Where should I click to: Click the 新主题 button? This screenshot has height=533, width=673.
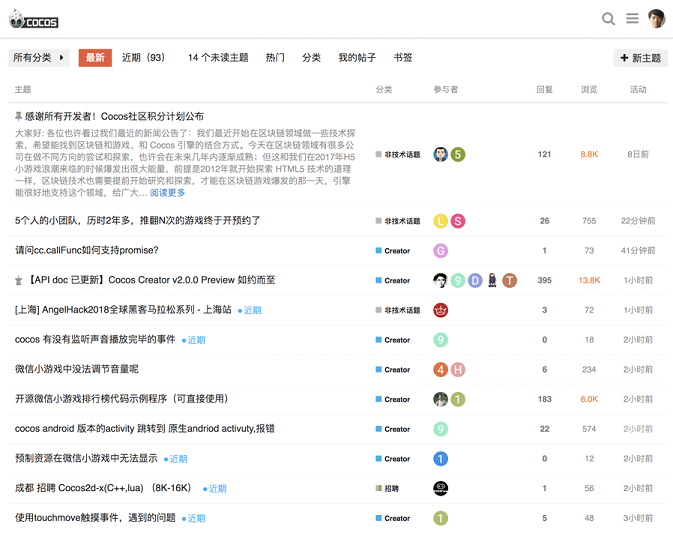pos(640,58)
